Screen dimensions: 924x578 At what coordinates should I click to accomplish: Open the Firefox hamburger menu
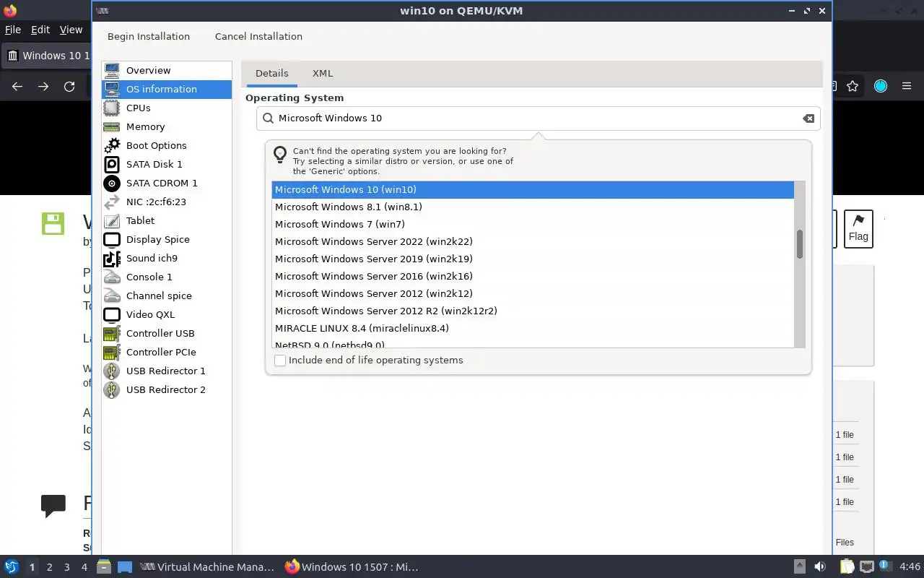click(907, 86)
